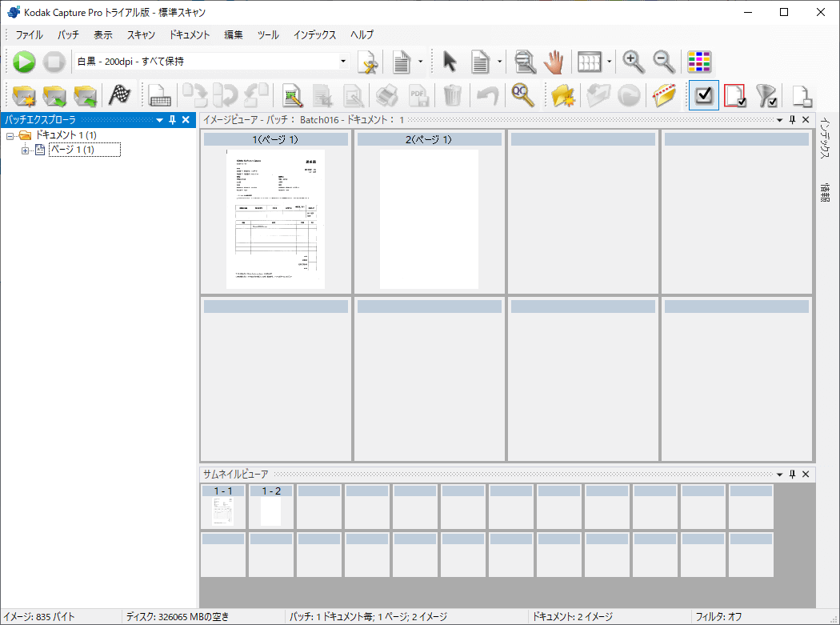The width and height of the screenshot is (840, 625).
Task: Open the 情報 side panel tab
Action: [x=825, y=192]
